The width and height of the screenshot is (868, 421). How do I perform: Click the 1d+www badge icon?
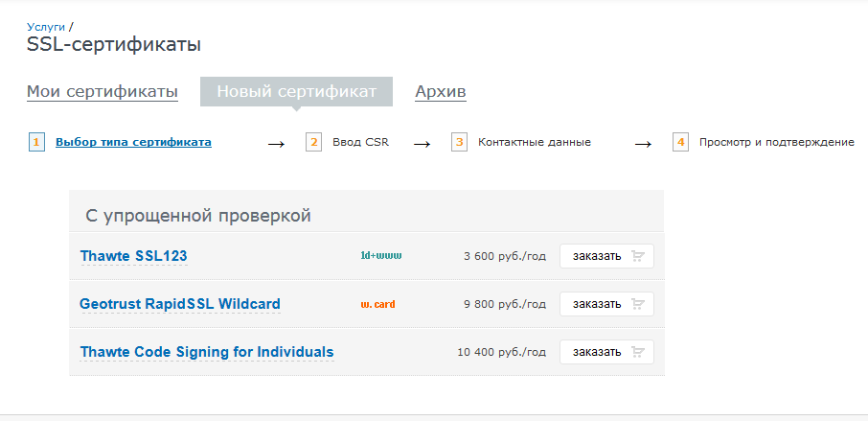[381, 256]
